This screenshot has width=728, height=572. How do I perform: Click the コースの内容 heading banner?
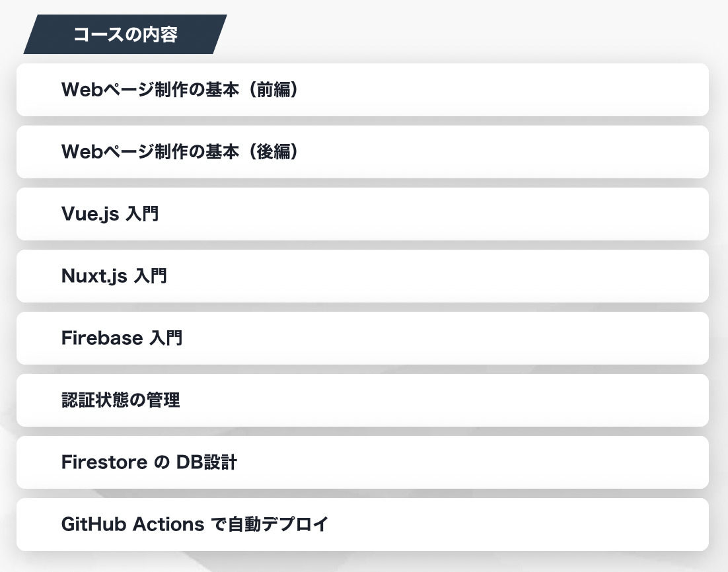click(126, 34)
